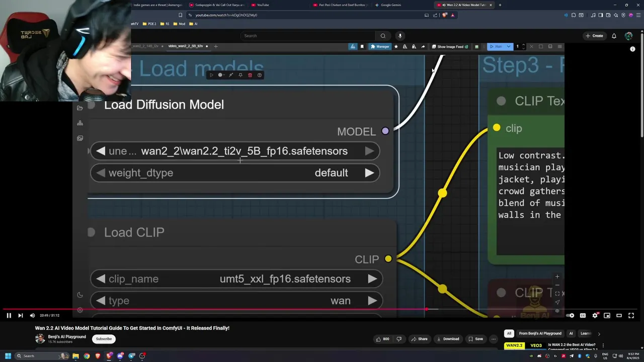Previous unet model arrow
Image resolution: width=644 pixels, height=362 pixels.
point(101,151)
